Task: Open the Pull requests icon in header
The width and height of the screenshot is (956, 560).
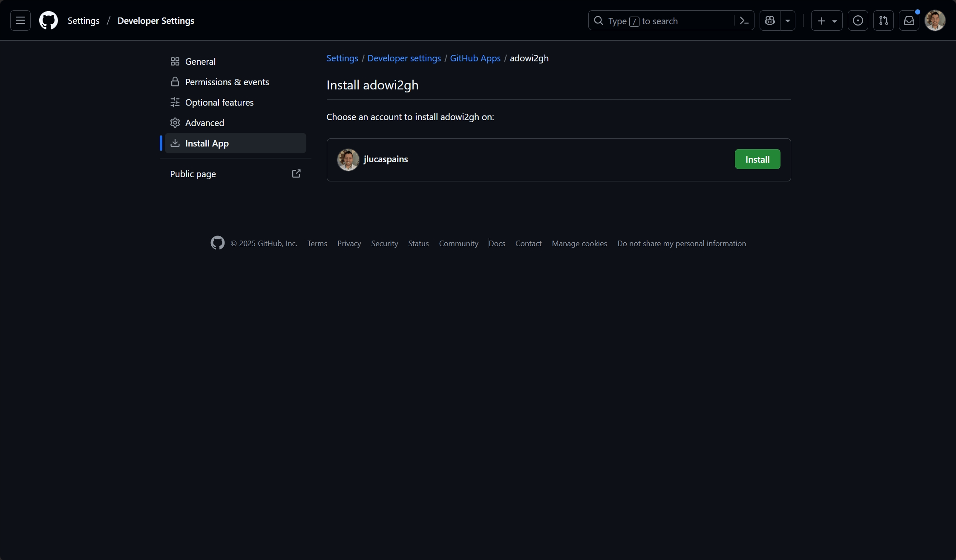Action: (x=884, y=20)
